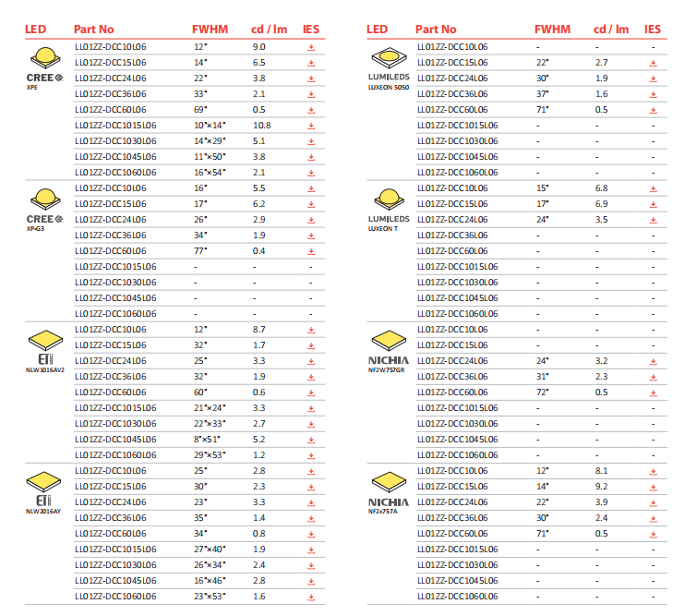Download IES file for 10°×14° row

click(311, 126)
